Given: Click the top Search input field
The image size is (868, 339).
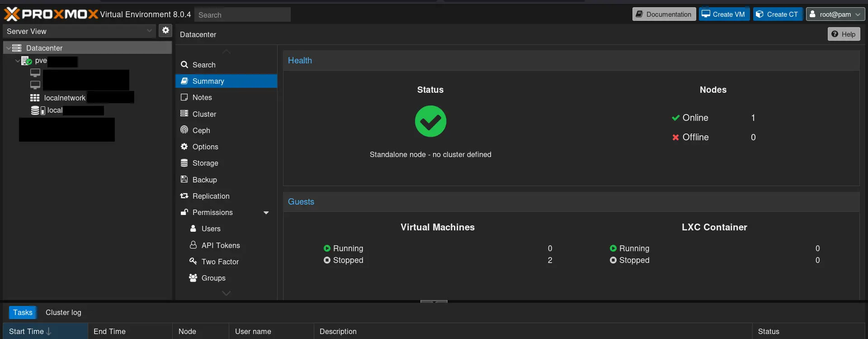Looking at the screenshot, I should [243, 14].
